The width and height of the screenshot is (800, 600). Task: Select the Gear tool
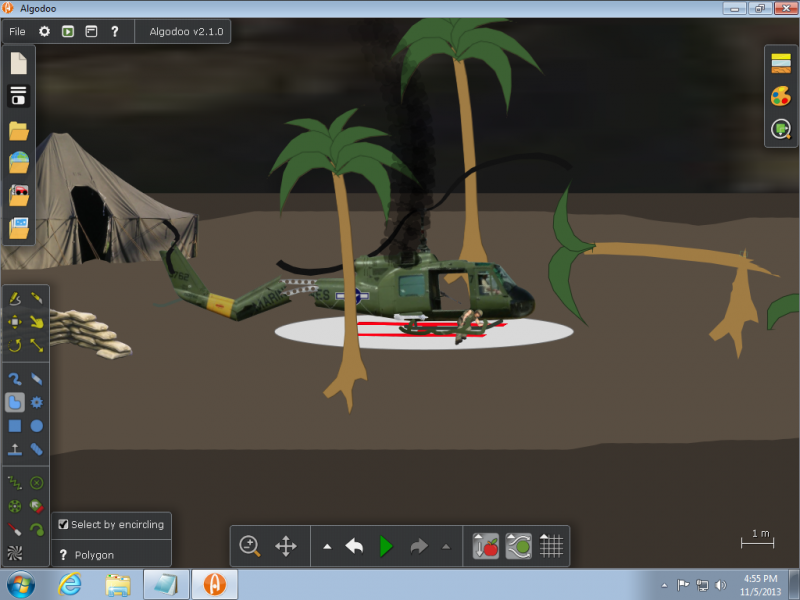tap(37, 402)
